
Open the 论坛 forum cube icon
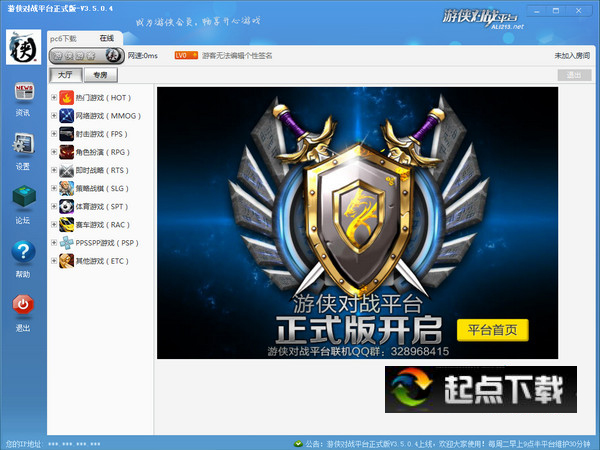(x=24, y=196)
